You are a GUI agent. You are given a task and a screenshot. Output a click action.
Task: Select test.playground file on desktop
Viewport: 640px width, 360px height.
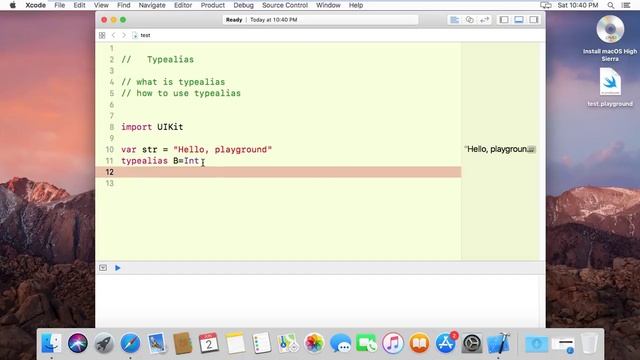610,87
